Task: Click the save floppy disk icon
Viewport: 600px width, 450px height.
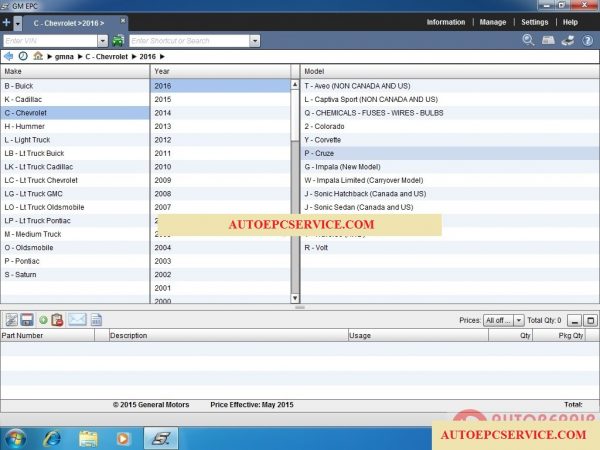Action: click(27, 320)
